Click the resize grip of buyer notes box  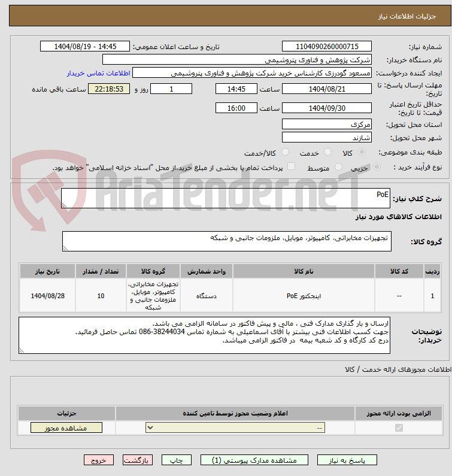coord(22,351)
